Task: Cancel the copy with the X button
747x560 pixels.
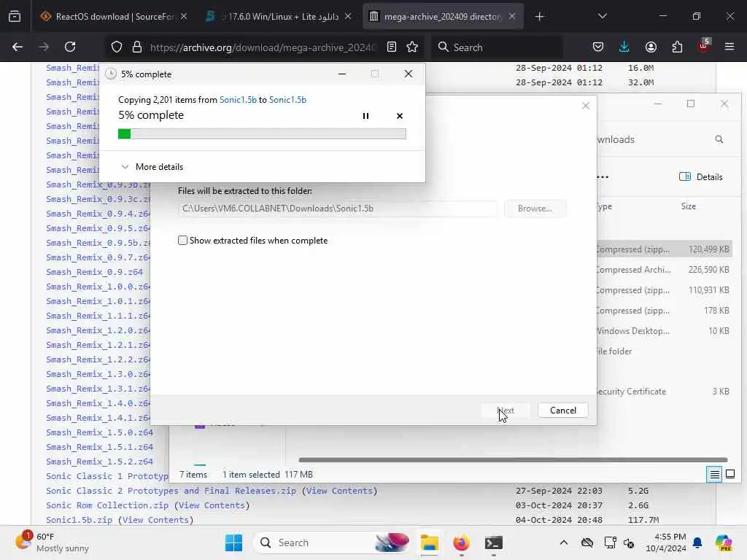Action: 399,116
